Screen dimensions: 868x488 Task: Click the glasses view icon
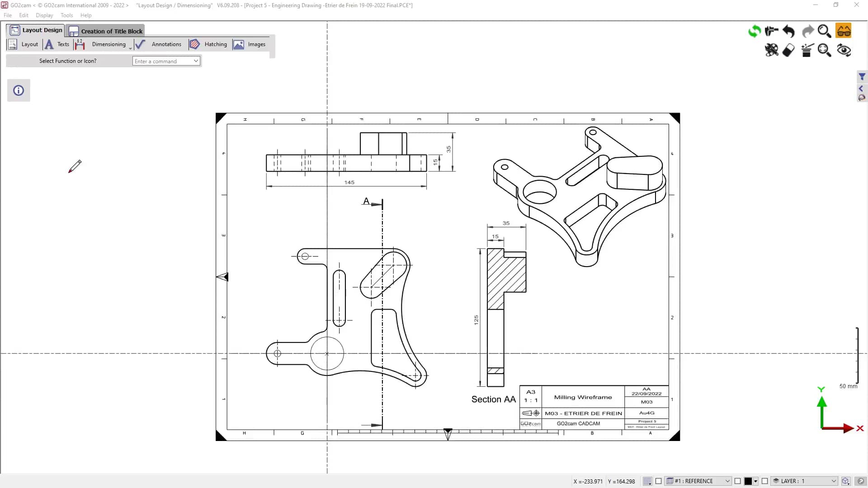click(x=844, y=31)
